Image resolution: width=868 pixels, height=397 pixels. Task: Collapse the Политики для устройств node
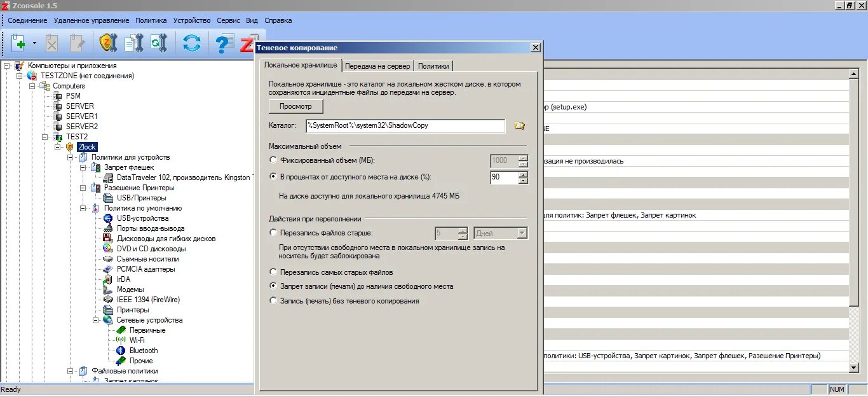pos(71,157)
